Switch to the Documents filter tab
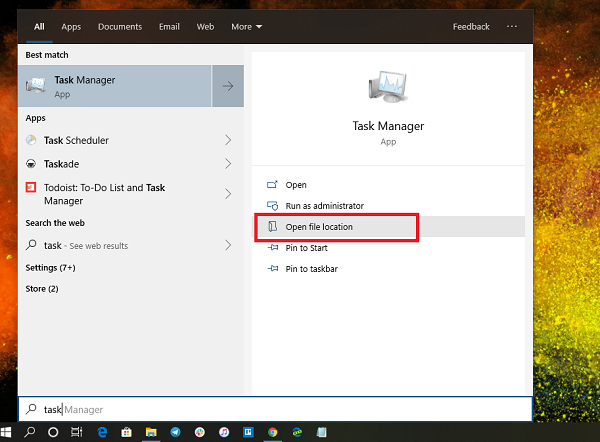The height and width of the screenshot is (442, 600). click(119, 27)
